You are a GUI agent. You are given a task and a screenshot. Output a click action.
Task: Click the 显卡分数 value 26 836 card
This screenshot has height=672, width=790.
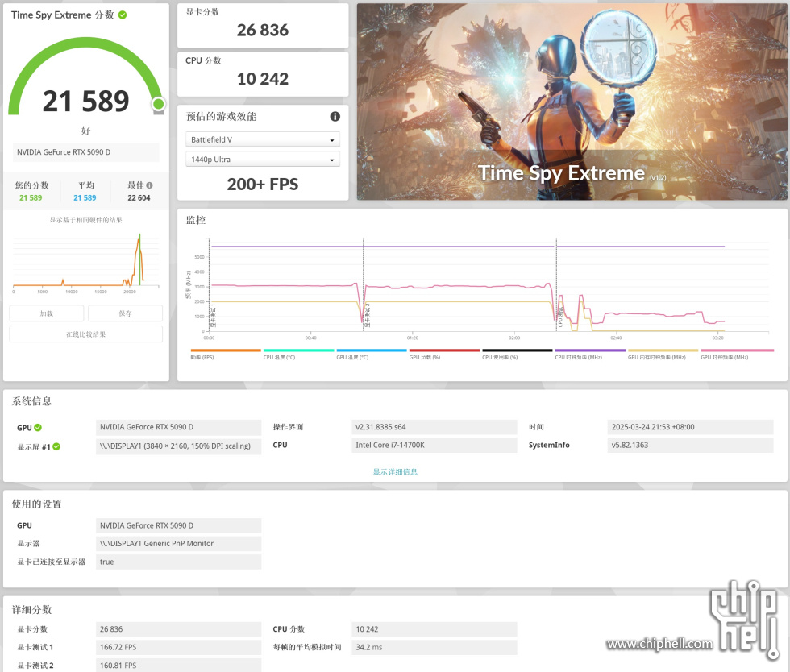(x=263, y=26)
